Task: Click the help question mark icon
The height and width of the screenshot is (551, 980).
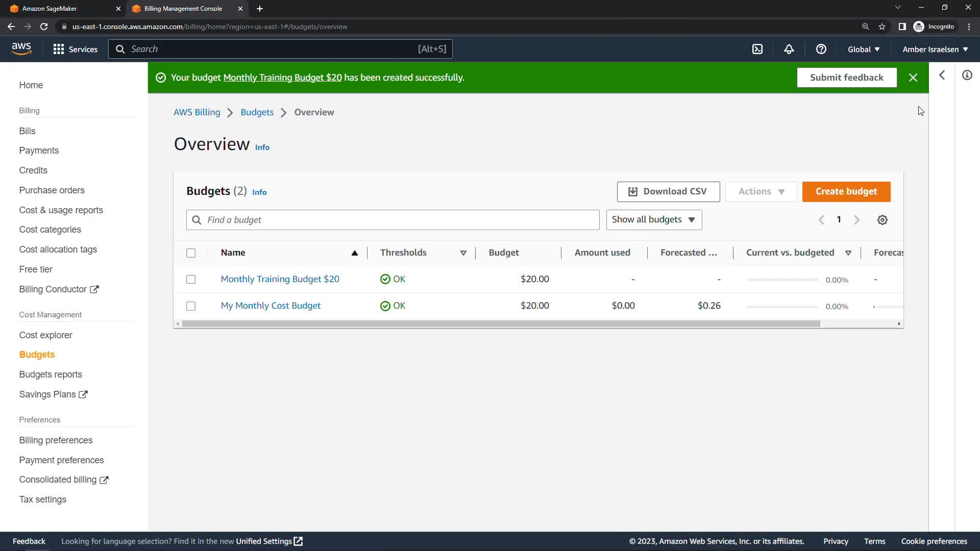Action: pyautogui.click(x=821, y=49)
